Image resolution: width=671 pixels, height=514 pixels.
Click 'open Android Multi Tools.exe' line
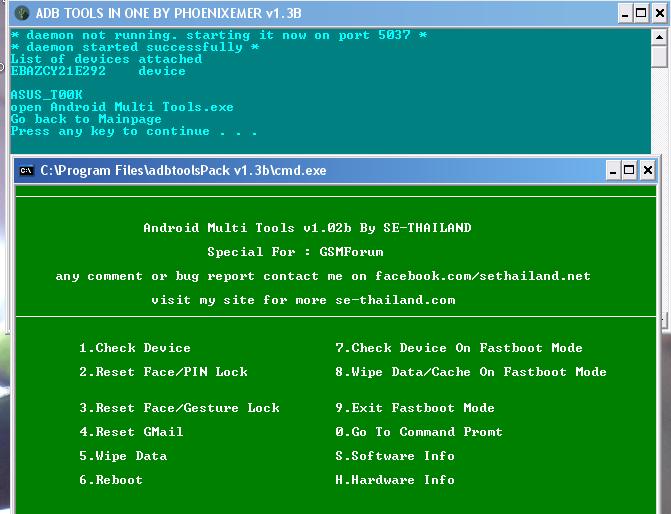point(122,107)
